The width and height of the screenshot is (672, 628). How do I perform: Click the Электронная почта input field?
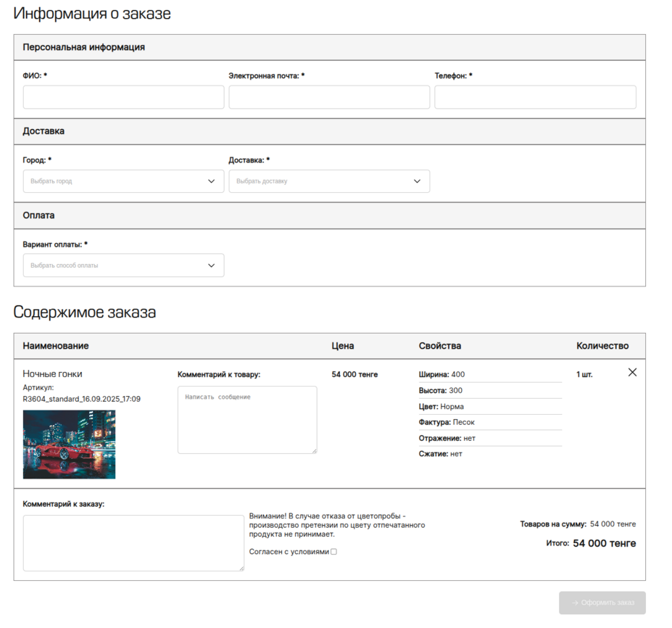pyautogui.click(x=329, y=97)
